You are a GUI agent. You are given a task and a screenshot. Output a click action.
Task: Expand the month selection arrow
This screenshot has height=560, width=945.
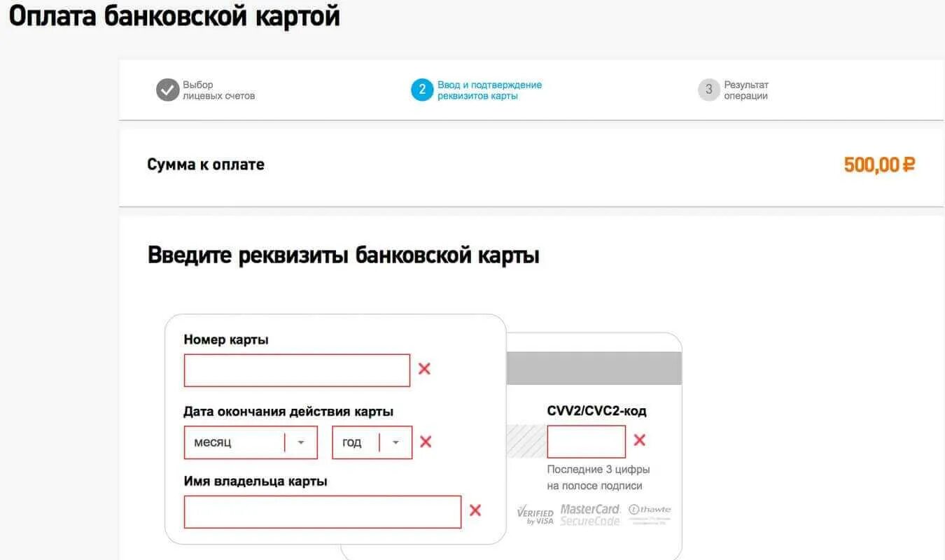302,442
